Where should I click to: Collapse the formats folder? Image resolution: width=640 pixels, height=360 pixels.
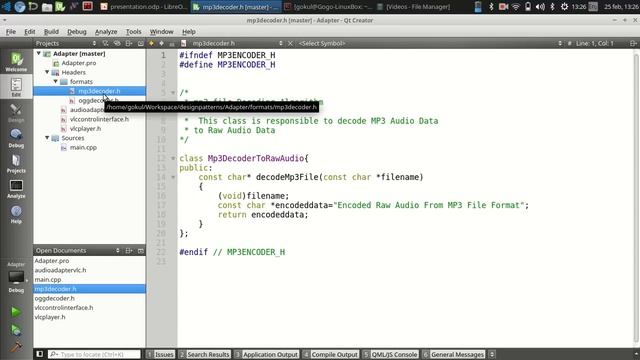point(56,82)
